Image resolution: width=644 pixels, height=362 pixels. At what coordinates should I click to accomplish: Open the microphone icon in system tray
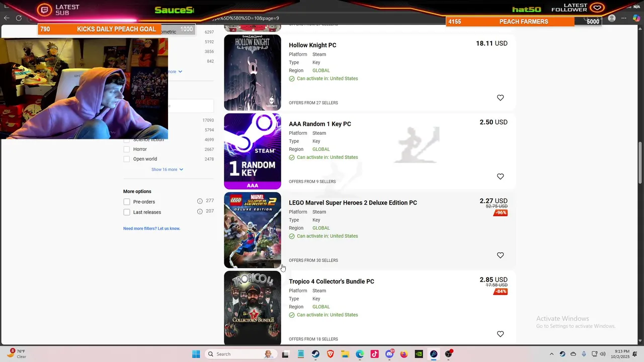pyautogui.click(x=584, y=354)
